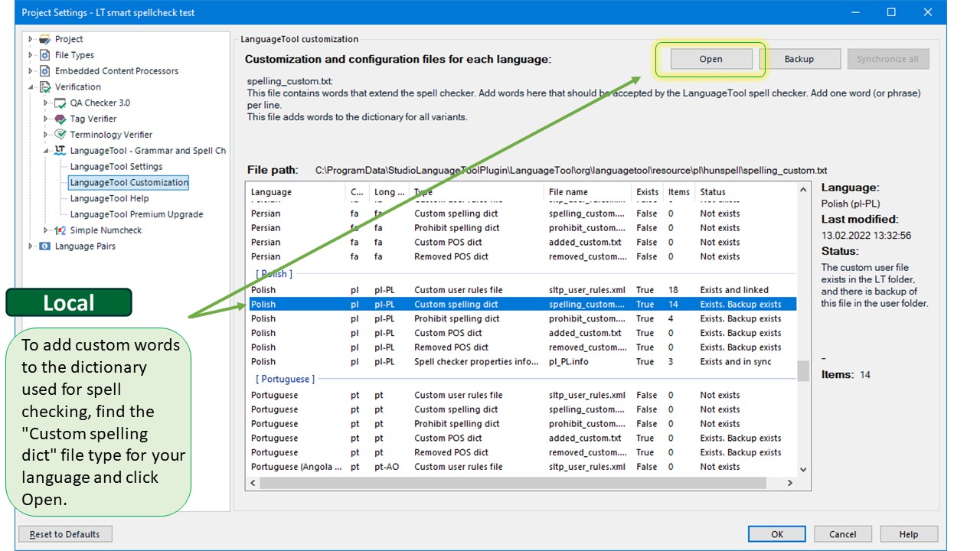Select Portuguese Custom user rules file row
980x551 pixels.
[521, 396]
